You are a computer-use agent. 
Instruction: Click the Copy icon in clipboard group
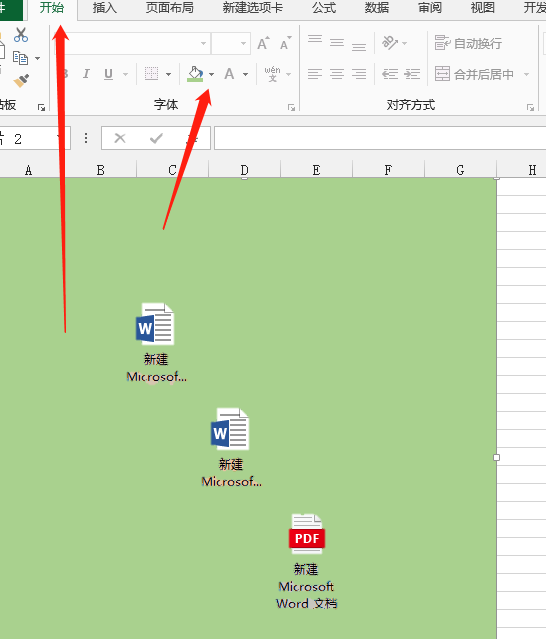(20, 58)
